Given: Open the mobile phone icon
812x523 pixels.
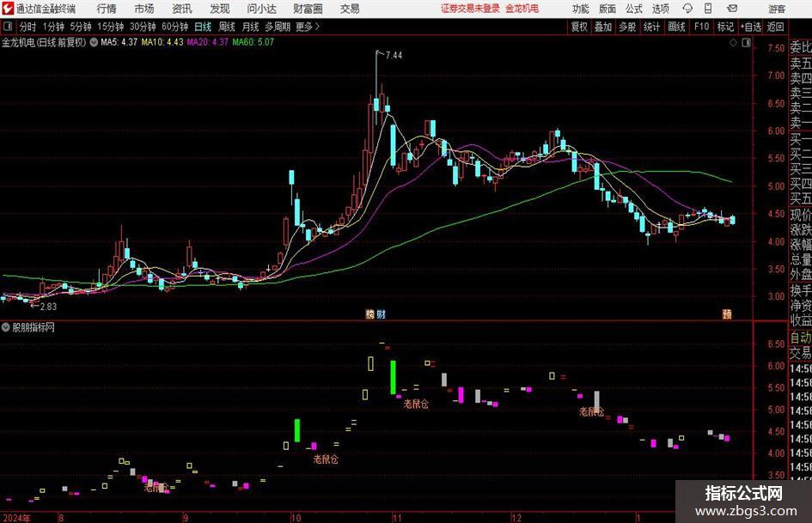Looking at the screenshot, I should (x=708, y=9).
